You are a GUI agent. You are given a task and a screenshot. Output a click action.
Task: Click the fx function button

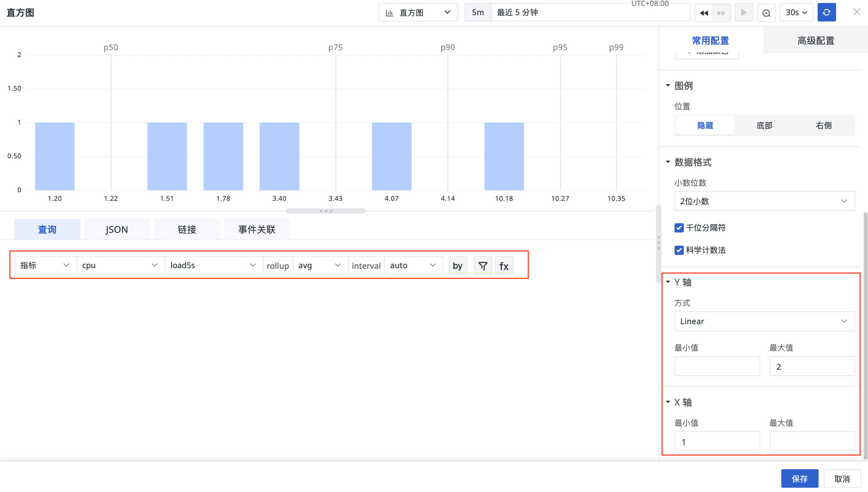504,265
